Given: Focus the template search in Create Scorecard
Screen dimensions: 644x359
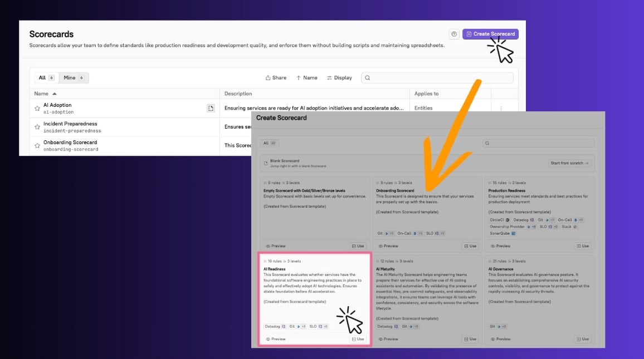Looking at the screenshot, I should (539, 143).
